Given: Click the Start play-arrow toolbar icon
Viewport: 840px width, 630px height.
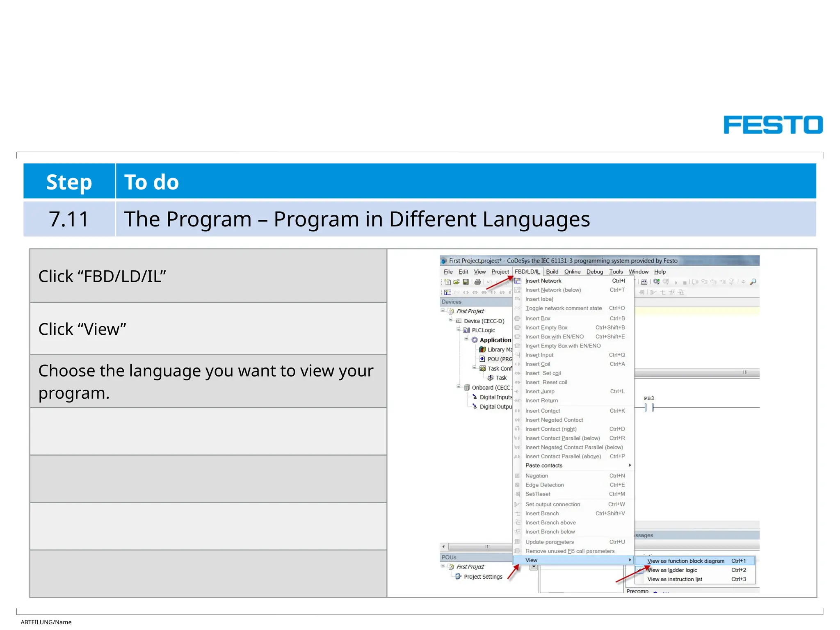Looking at the screenshot, I should tap(676, 283).
